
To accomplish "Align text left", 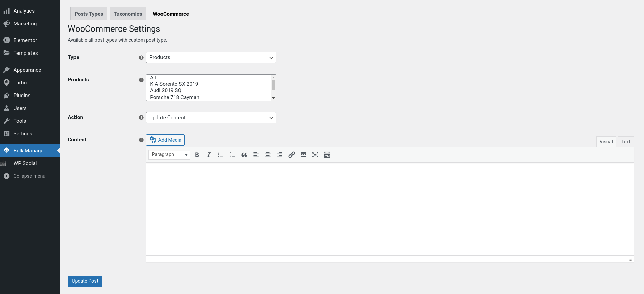I will click(x=256, y=155).
